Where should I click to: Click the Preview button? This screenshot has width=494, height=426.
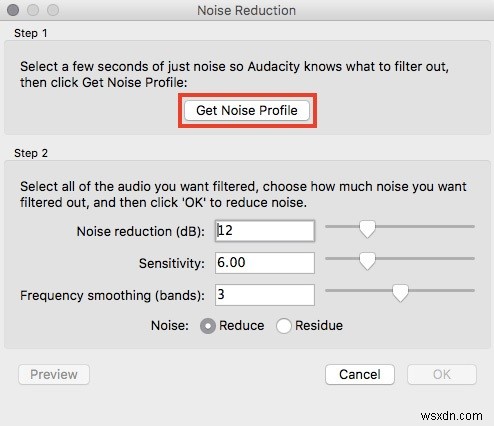click(x=54, y=374)
